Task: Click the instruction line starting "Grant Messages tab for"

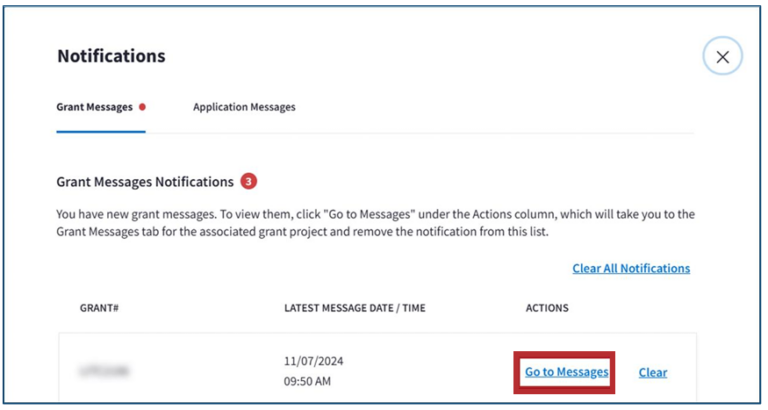Action: coord(300,231)
